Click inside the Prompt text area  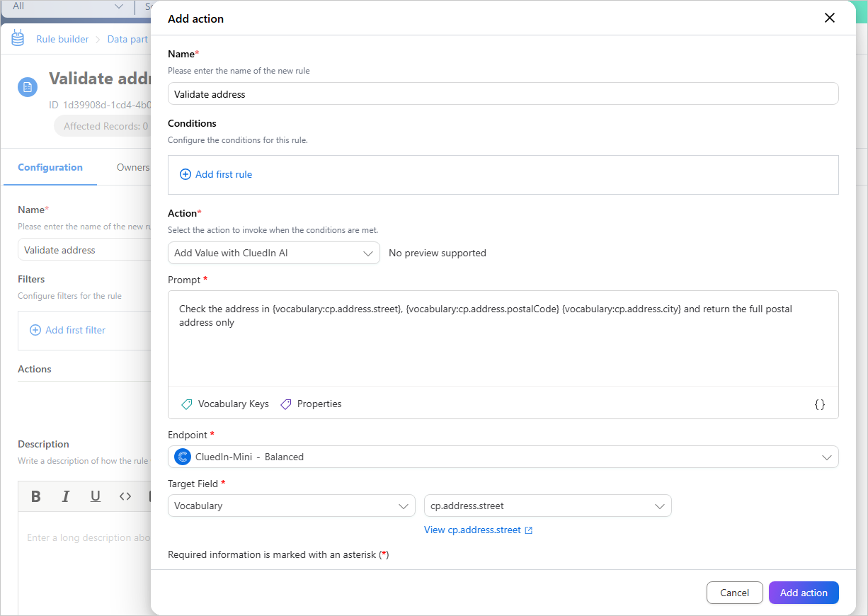[503, 338]
